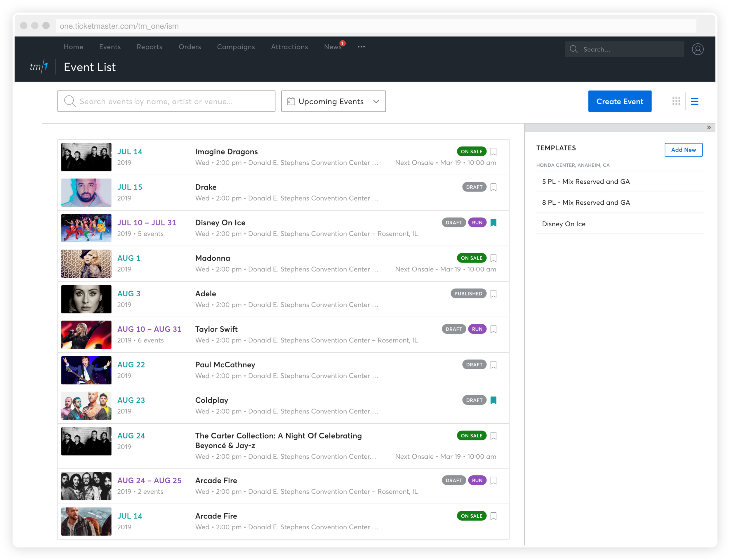Click the Create Event button
The image size is (730, 560).
point(619,101)
